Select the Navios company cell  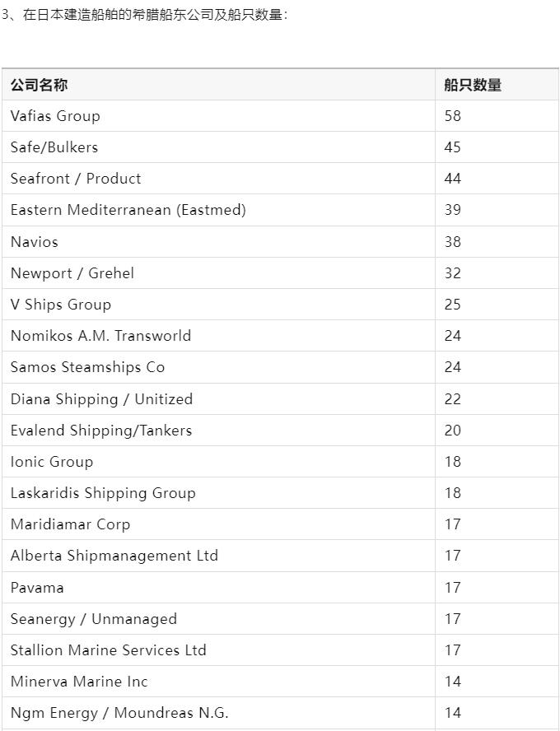219,242
